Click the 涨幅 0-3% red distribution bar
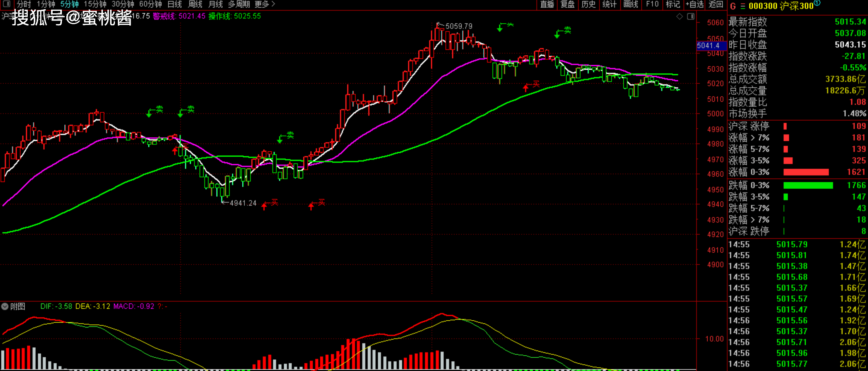The height and width of the screenshot is (371, 868). pyautogui.click(x=806, y=172)
